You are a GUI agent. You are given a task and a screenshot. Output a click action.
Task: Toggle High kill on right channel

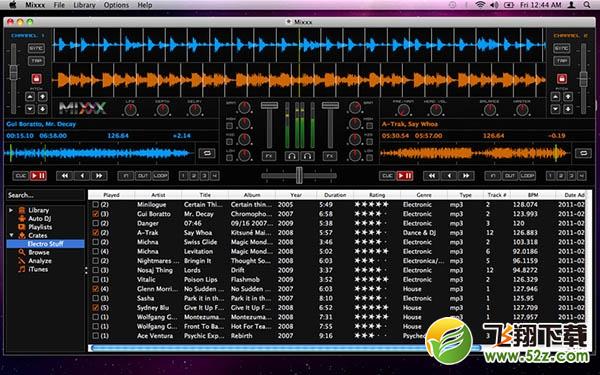(x=369, y=126)
